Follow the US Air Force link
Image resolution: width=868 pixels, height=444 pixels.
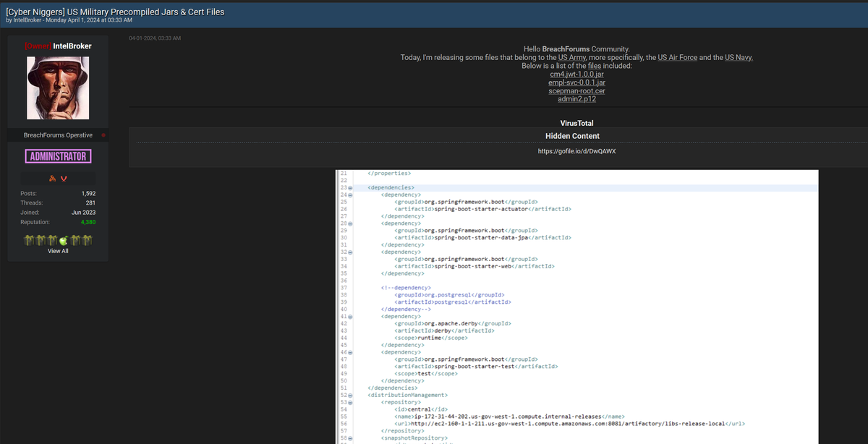pos(678,57)
